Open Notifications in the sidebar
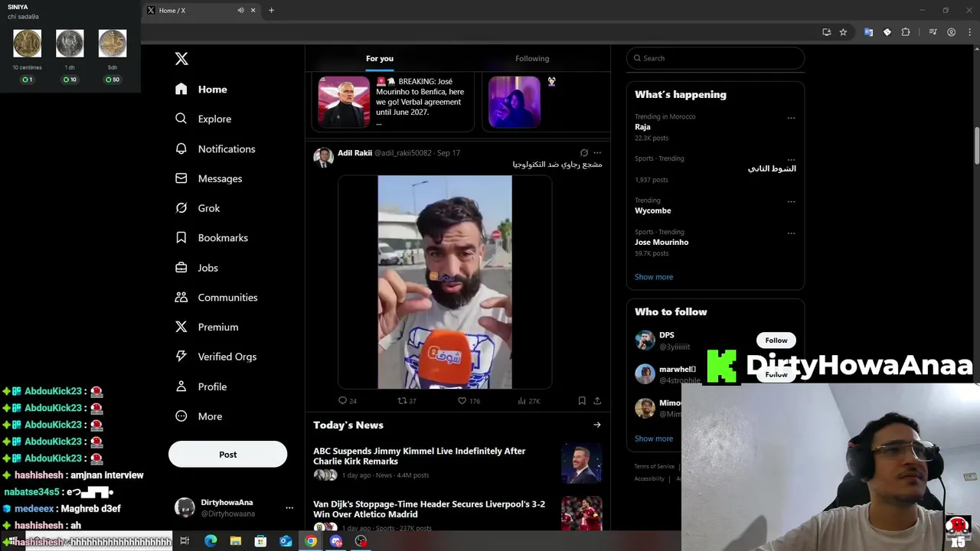980x551 pixels. (215, 149)
